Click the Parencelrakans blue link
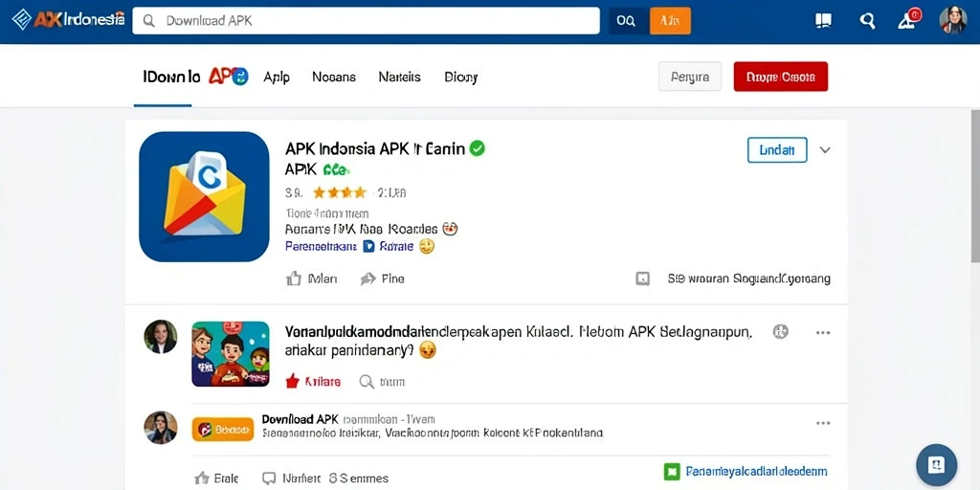 tap(321, 246)
